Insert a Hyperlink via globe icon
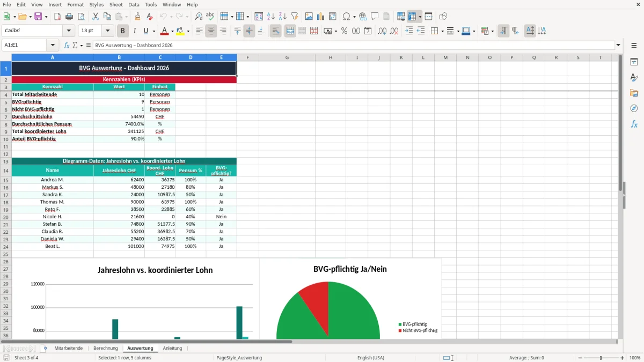This screenshot has height=362, width=644. (x=363, y=17)
